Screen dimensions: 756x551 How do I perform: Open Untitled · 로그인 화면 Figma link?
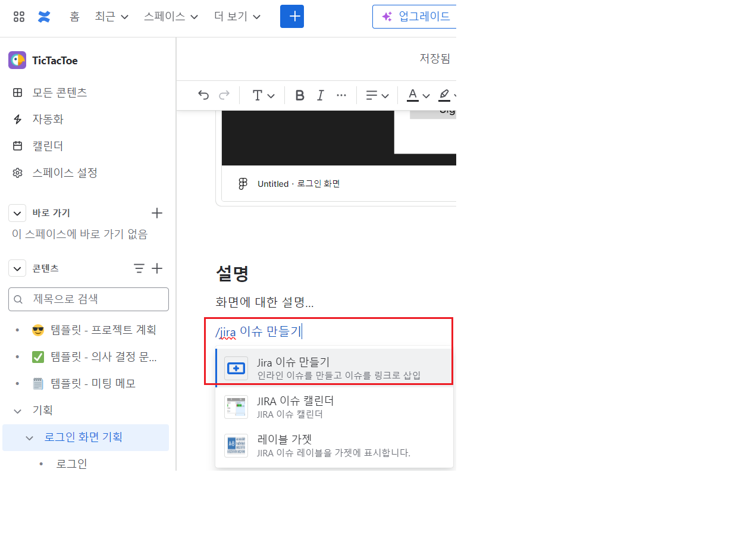click(x=299, y=184)
